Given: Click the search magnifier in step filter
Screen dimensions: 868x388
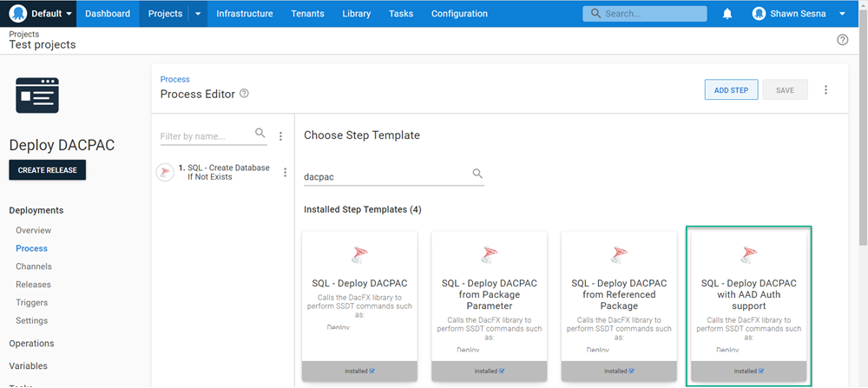Looking at the screenshot, I should click(x=260, y=134).
